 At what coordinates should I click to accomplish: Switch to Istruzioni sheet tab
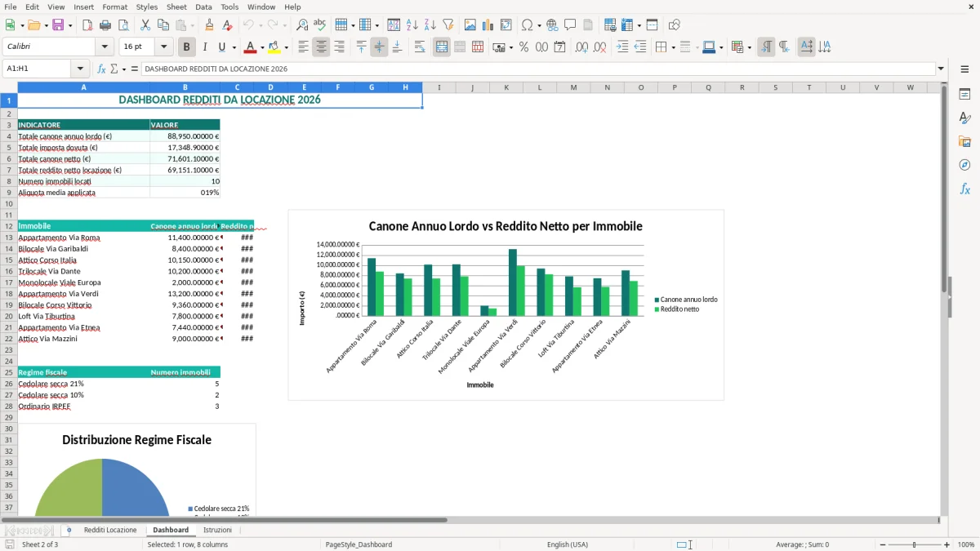217,531
